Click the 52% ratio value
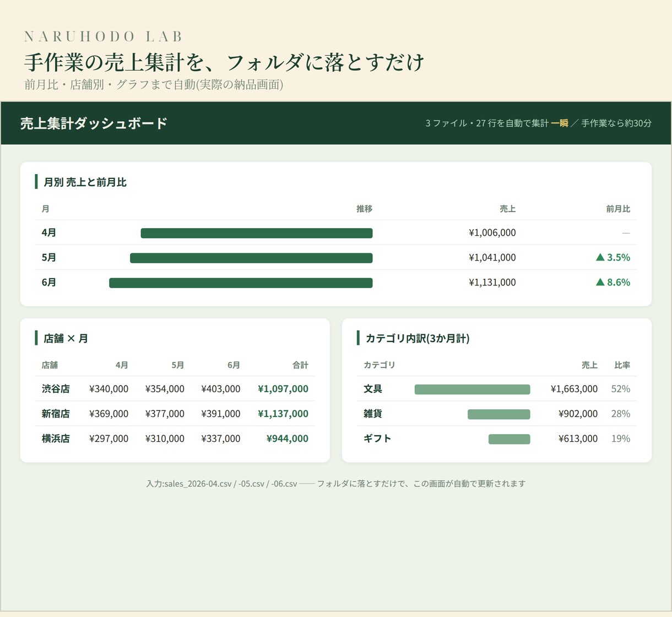 point(621,388)
